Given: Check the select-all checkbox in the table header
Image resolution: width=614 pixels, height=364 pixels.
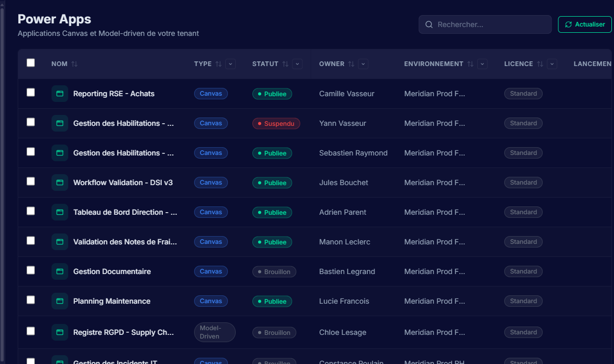Looking at the screenshot, I should pos(30,62).
